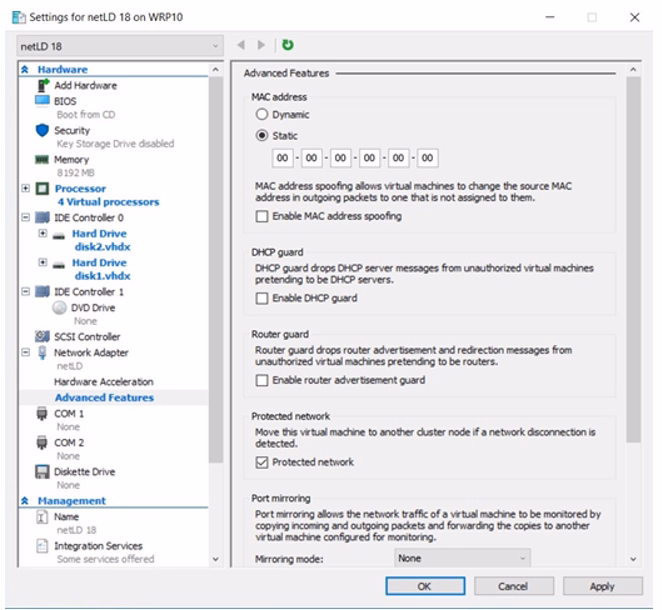Open Hardware Acceleration settings page
This screenshot has height=610, width=662.
click(103, 382)
